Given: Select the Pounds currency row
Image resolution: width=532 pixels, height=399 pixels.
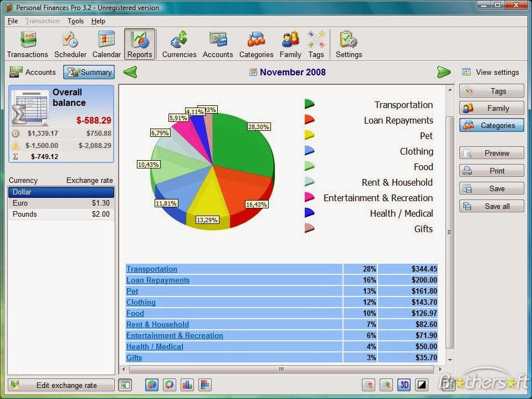Looking at the screenshot, I should click(61, 214).
